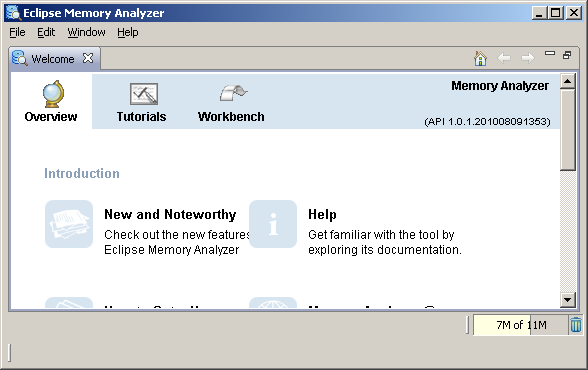Open the Workbench arrow icon
588x370 pixels.
click(233, 93)
